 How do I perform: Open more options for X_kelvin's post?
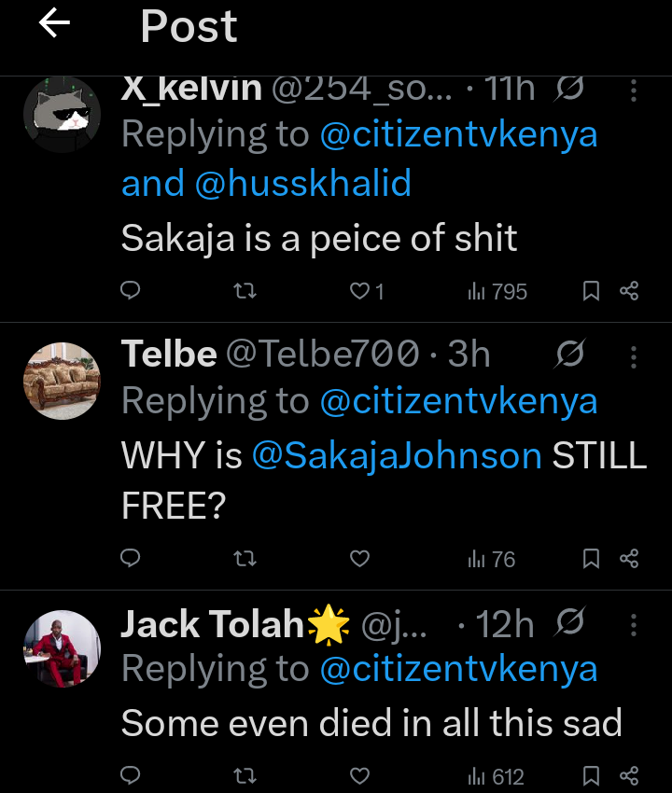click(x=634, y=90)
